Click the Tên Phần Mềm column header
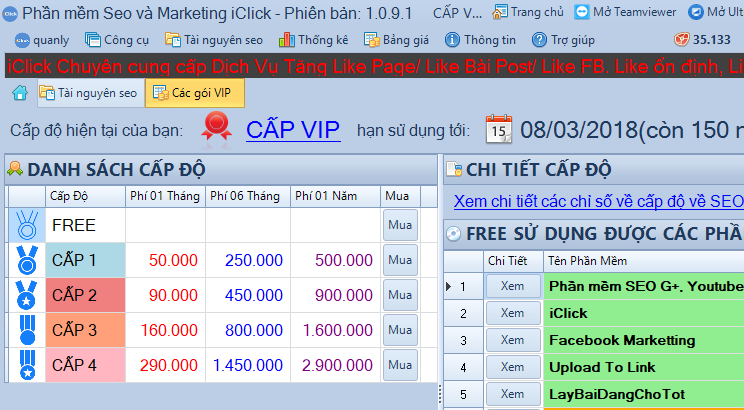This screenshot has width=744, height=410. [643, 261]
